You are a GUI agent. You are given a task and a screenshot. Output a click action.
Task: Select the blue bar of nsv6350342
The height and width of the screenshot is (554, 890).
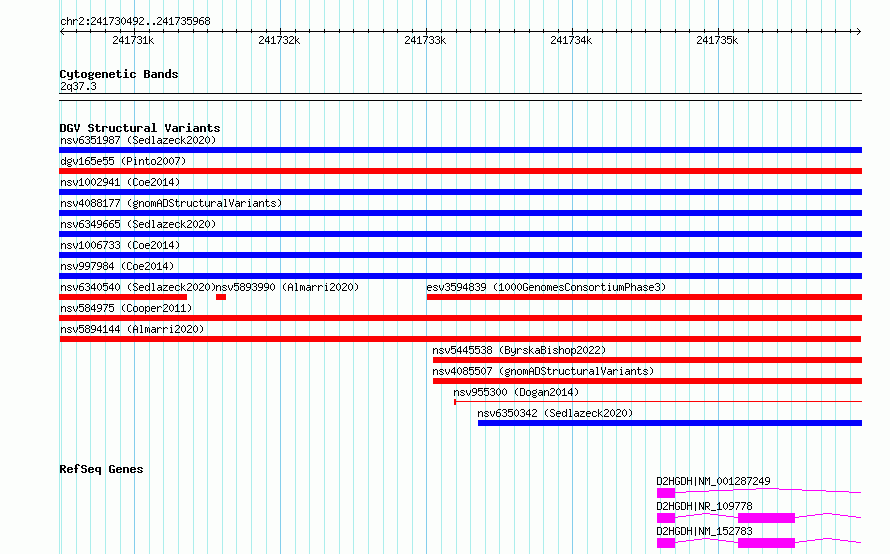coord(670,423)
